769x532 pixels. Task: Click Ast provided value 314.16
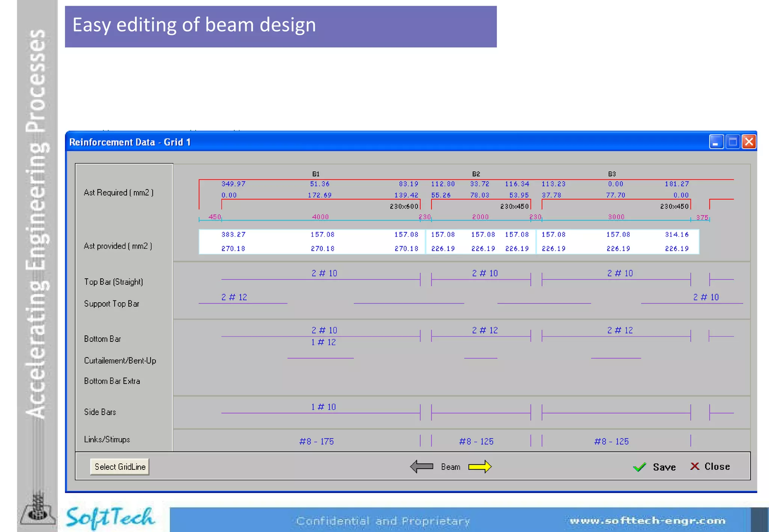point(677,234)
